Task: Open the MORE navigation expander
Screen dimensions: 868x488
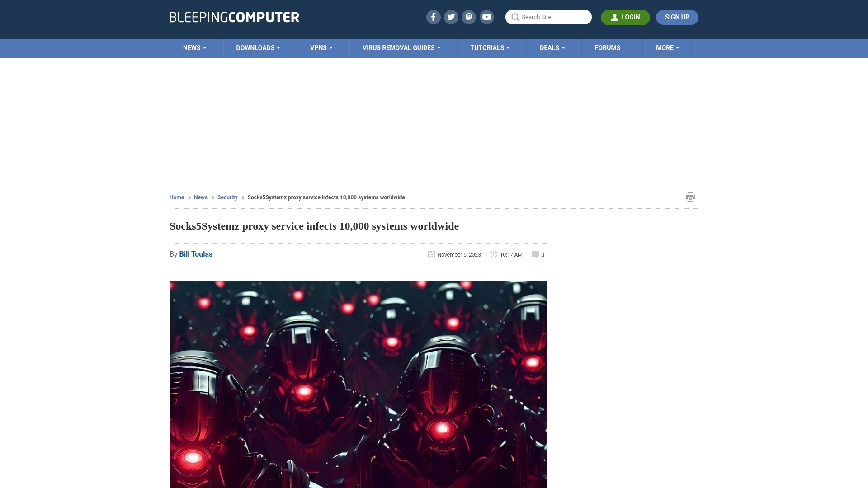Action: [x=668, y=48]
